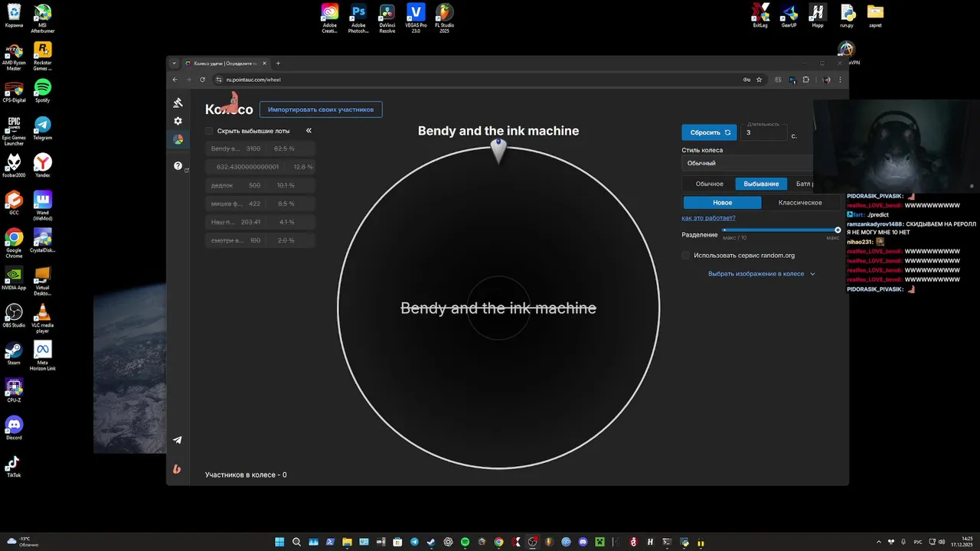Open Epic Games Launcher desktop icon
The width and height of the screenshot is (980, 551).
14,131
